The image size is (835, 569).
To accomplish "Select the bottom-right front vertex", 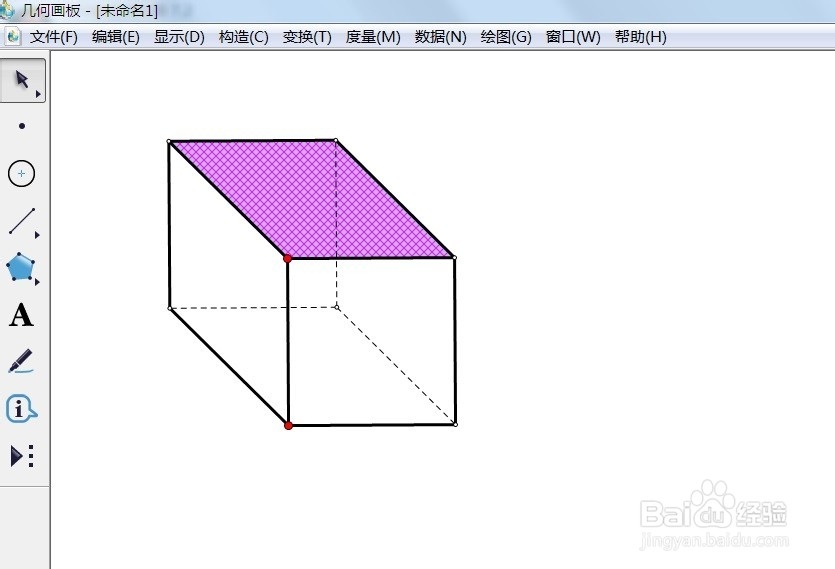I will click(455, 424).
